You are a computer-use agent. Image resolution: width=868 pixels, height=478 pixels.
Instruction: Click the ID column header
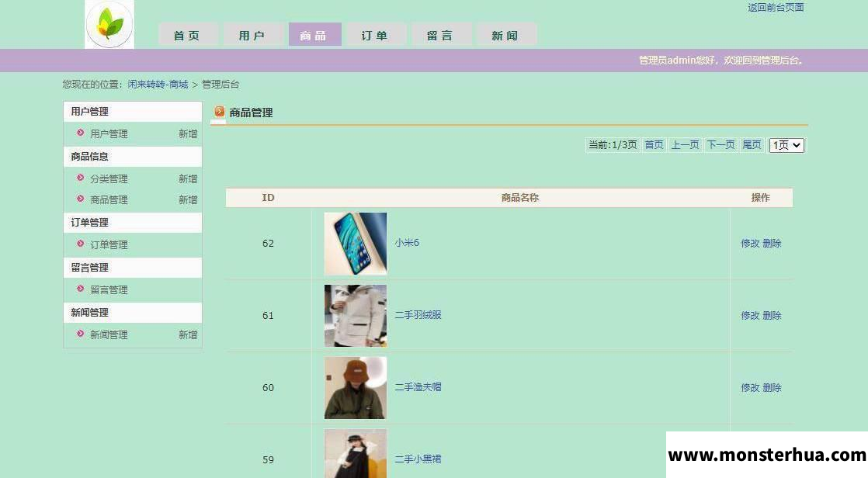[268, 198]
